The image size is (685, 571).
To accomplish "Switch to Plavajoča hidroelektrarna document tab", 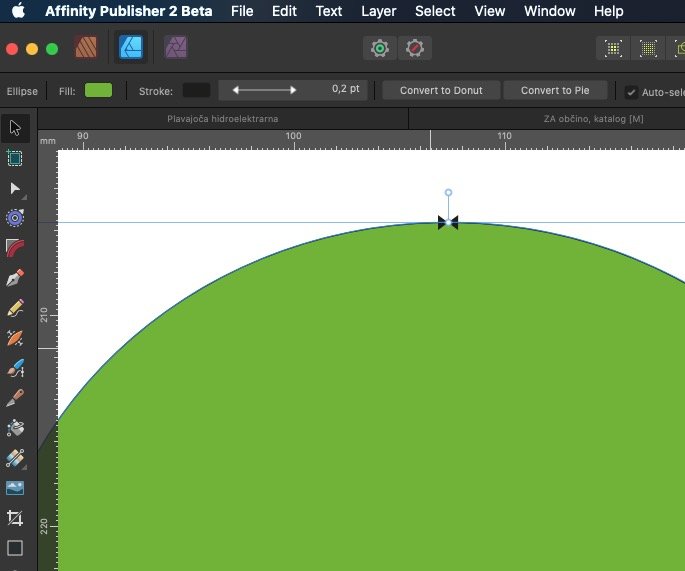I will 223,119.
